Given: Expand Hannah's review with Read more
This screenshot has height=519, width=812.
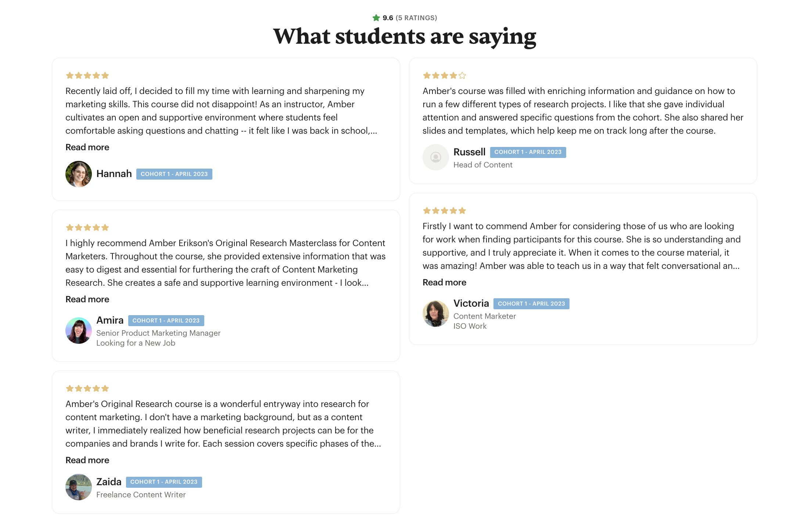Looking at the screenshot, I should 87,147.
